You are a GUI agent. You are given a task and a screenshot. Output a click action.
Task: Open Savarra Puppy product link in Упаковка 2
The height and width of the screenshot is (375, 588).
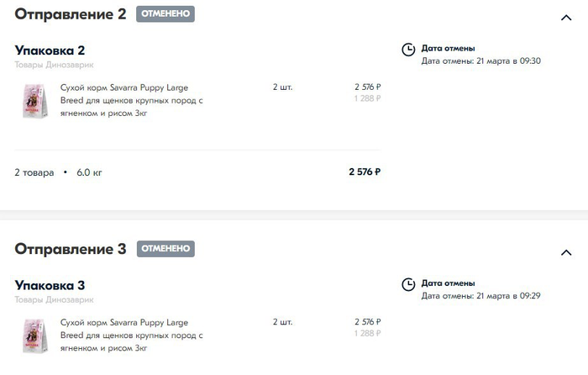point(132,100)
